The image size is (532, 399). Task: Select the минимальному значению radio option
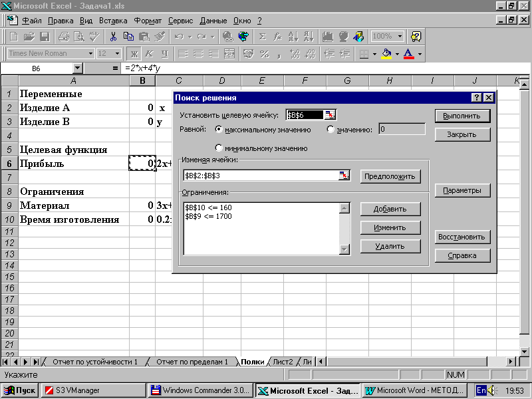(x=219, y=148)
